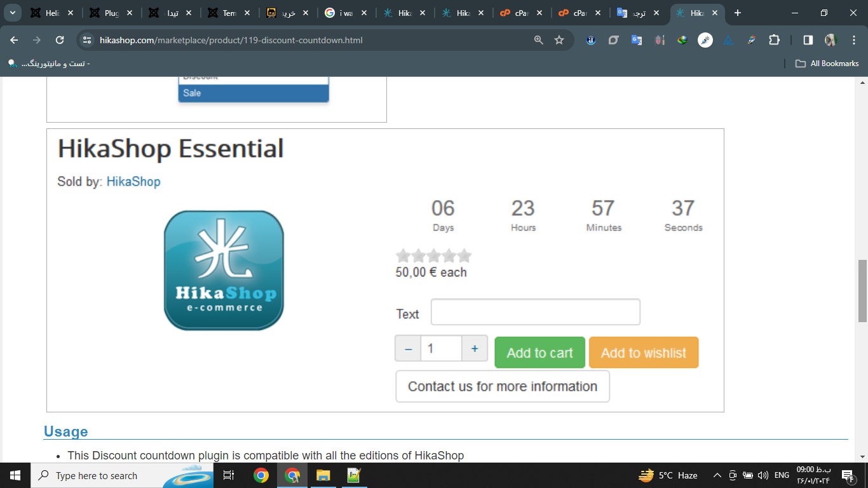The width and height of the screenshot is (868, 488).
Task: Open the Windows Start menu
Action: (15, 475)
